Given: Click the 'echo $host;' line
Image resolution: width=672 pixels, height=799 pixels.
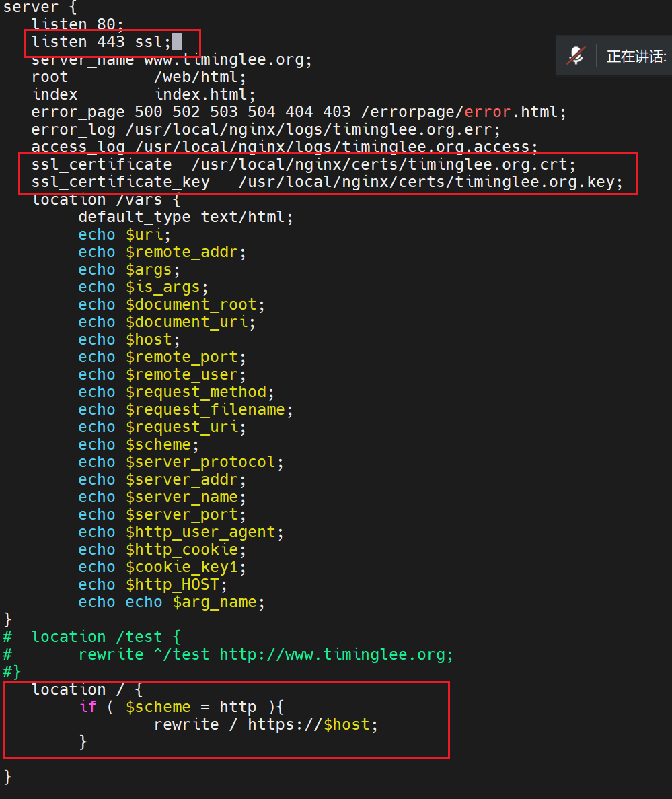Looking at the screenshot, I should tap(129, 339).
